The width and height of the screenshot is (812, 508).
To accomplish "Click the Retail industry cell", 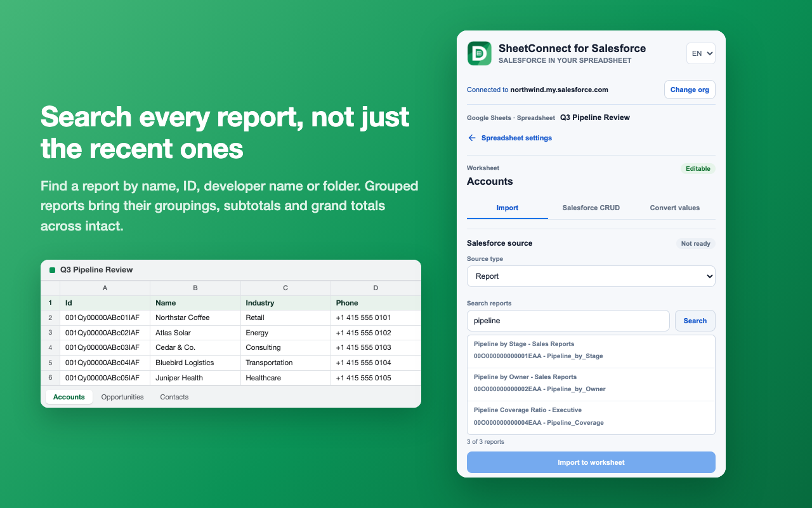I will [285, 317].
